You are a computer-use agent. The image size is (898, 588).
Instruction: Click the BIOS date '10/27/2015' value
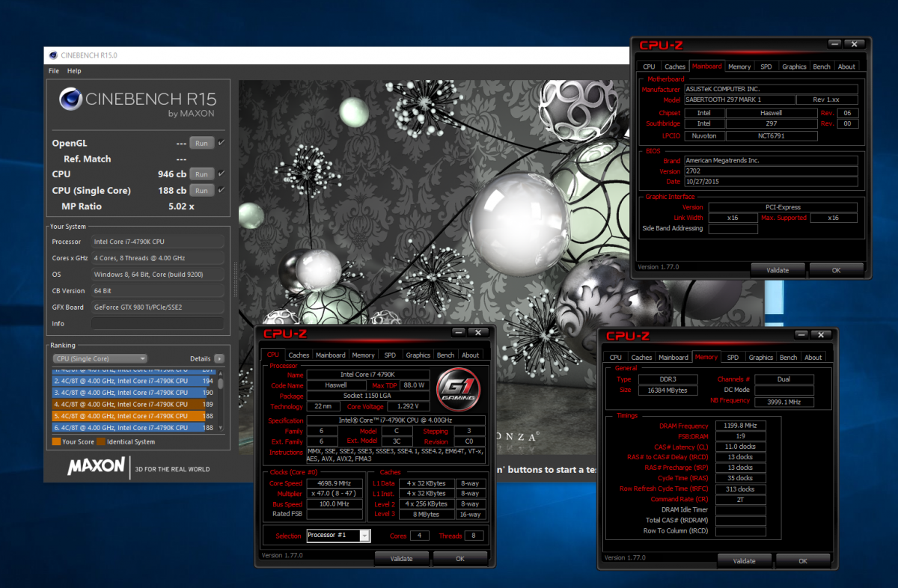click(772, 182)
